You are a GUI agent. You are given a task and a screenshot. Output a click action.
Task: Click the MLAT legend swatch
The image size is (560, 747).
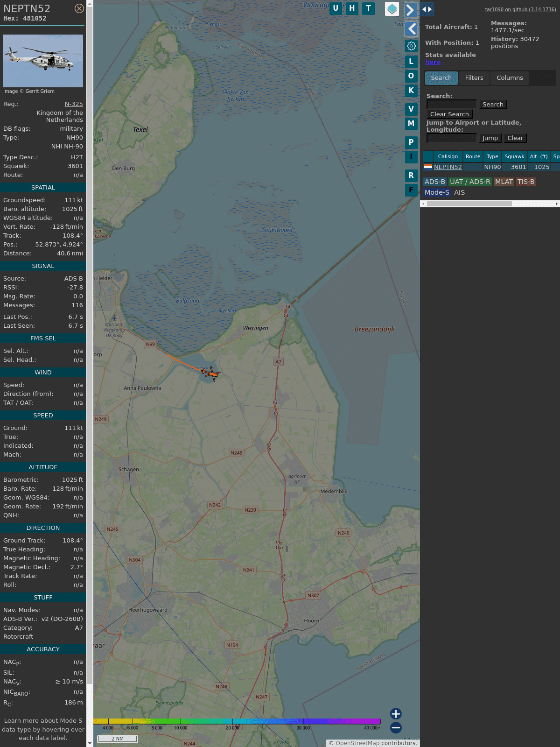coord(504,182)
